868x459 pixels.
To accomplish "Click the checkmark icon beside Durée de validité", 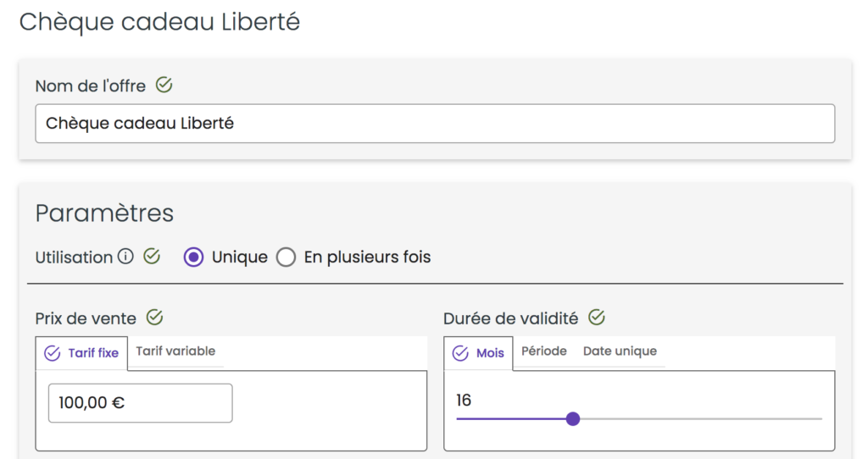I will [x=597, y=318].
